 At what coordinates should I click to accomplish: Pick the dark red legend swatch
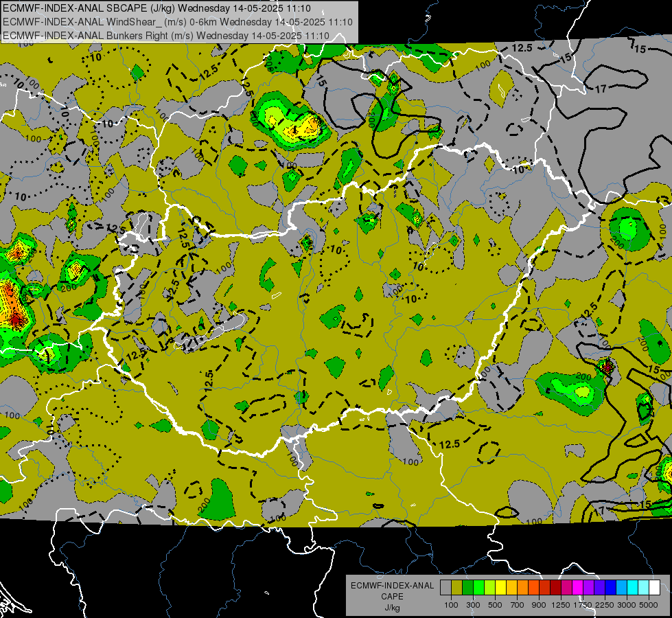pos(556,587)
